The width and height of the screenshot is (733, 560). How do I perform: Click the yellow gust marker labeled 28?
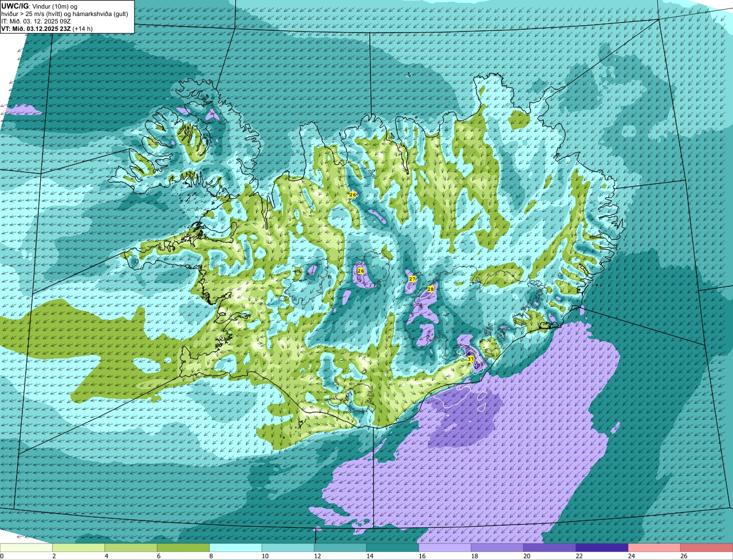click(431, 290)
